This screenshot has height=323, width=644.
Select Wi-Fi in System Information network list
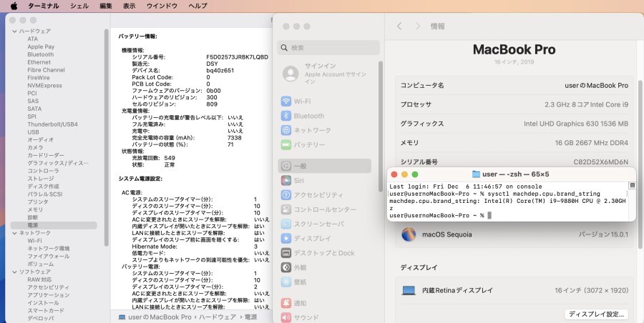pyautogui.click(x=34, y=241)
